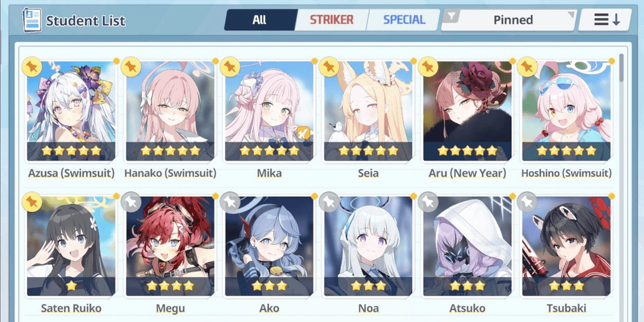Unpin Azusa (Swimsuit) using the gold pin icon
The height and width of the screenshot is (322, 644).
coord(32,67)
